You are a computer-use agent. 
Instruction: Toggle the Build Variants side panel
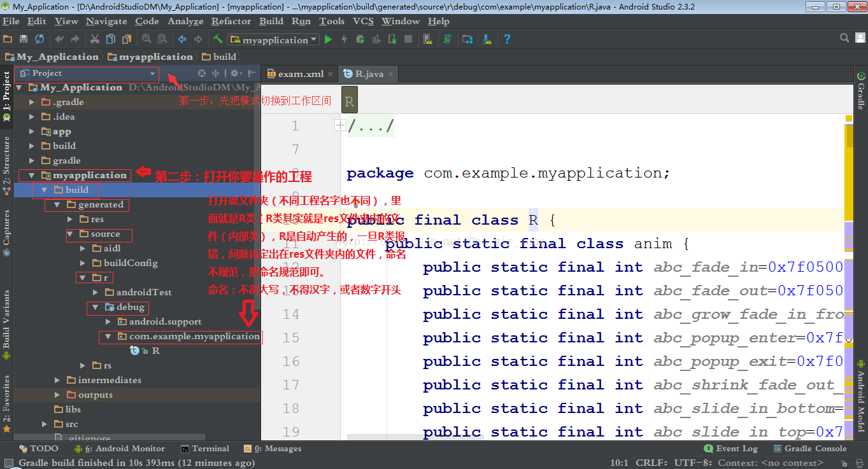(6, 324)
